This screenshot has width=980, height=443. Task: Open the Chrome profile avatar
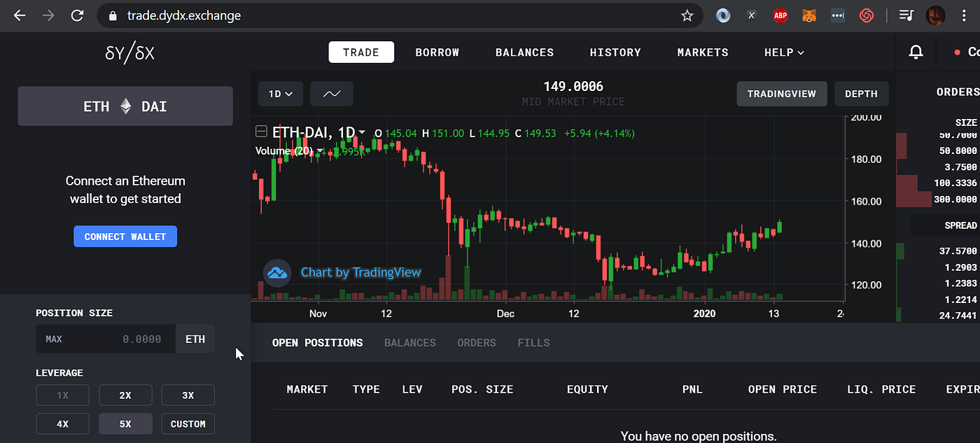tap(936, 15)
